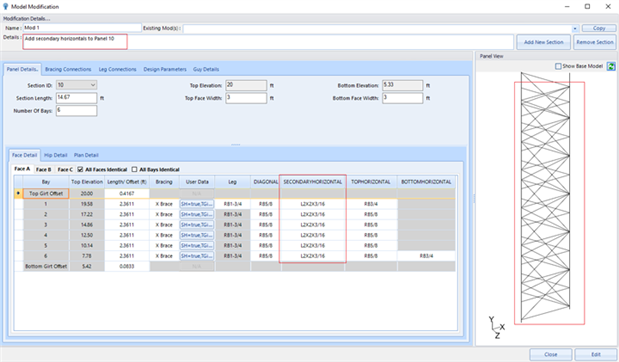Open the Hip Detail tab
The height and width of the screenshot is (362, 619).
pyautogui.click(x=56, y=155)
